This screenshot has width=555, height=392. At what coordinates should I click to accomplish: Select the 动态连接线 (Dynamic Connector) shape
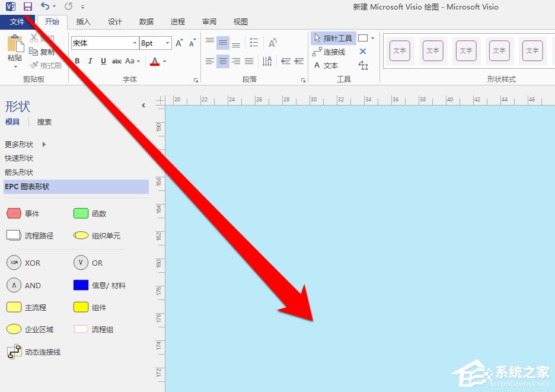click(14, 352)
